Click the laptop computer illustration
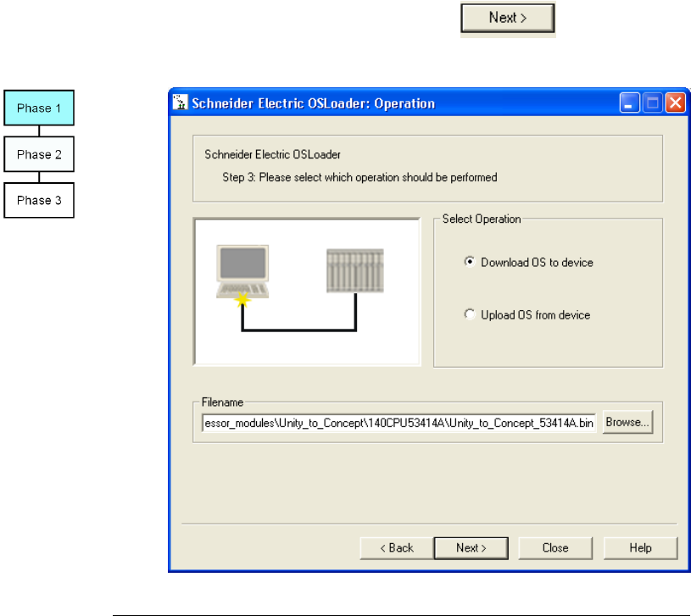The width and height of the screenshot is (691, 616). click(x=242, y=271)
